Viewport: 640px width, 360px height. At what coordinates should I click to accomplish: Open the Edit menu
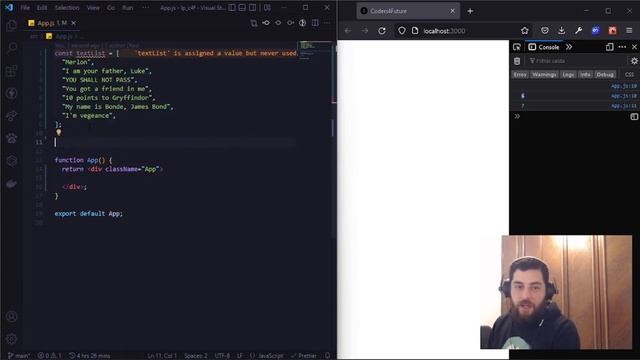coord(42,8)
